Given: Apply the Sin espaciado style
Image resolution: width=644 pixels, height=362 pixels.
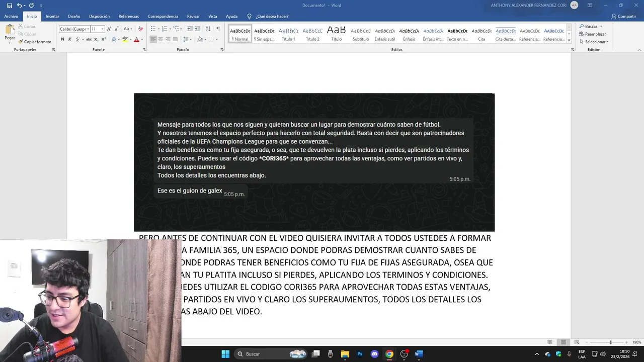Looking at the screenshot, I should coord(264,34).
